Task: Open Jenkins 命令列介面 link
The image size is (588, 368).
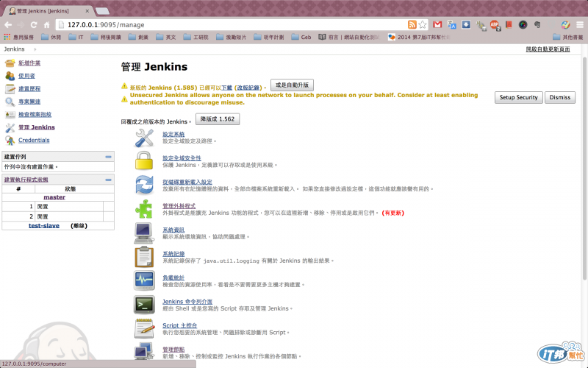Action: (x=187, y=301)
